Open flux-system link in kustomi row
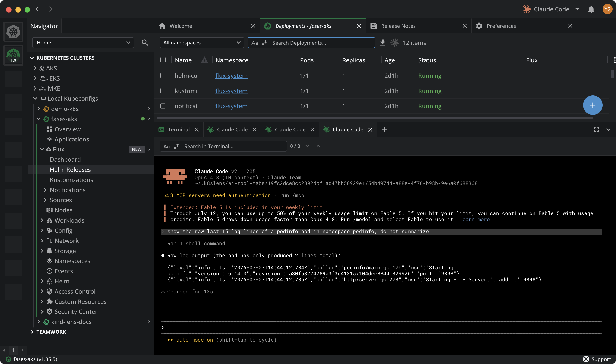The width and height of the screenshot is (616, 364). (x=231, y=91)
